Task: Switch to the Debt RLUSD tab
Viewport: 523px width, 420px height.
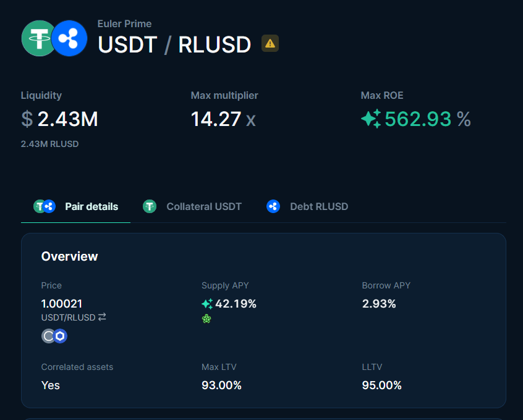Action: (x=307, y=206)
